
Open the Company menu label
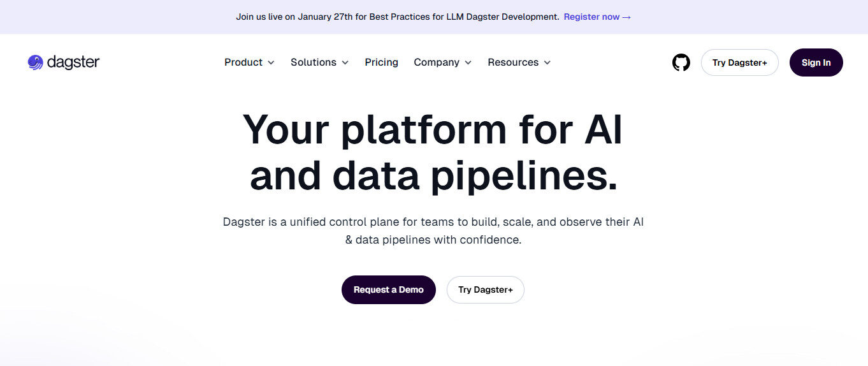click(x=437, y=62)
